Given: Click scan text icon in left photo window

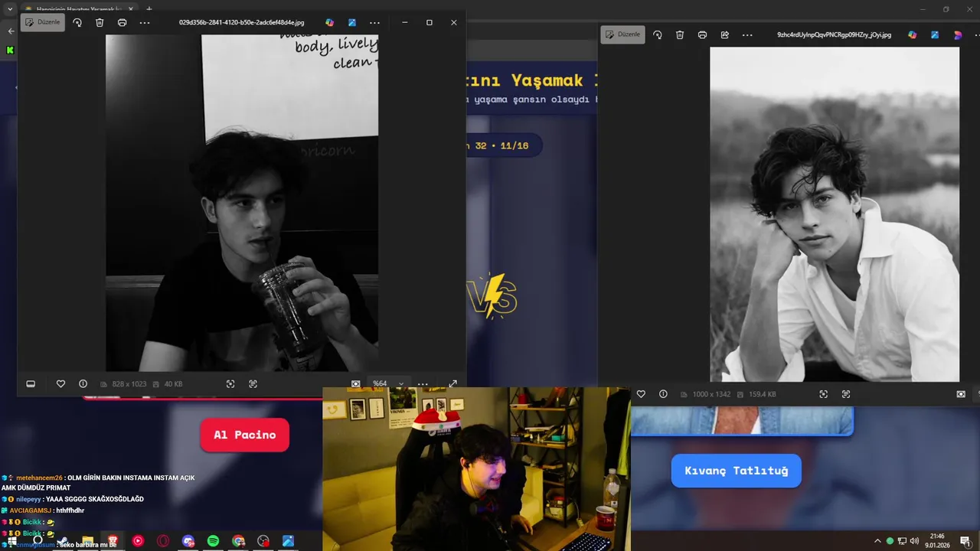Looking at the screenshot, I should [253, 383].
